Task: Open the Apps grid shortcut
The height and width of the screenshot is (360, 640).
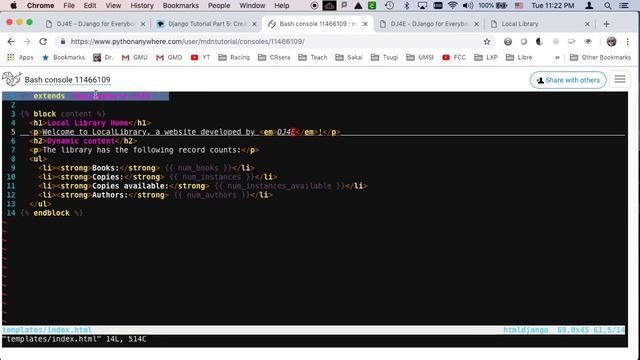Action: point(20,58)
